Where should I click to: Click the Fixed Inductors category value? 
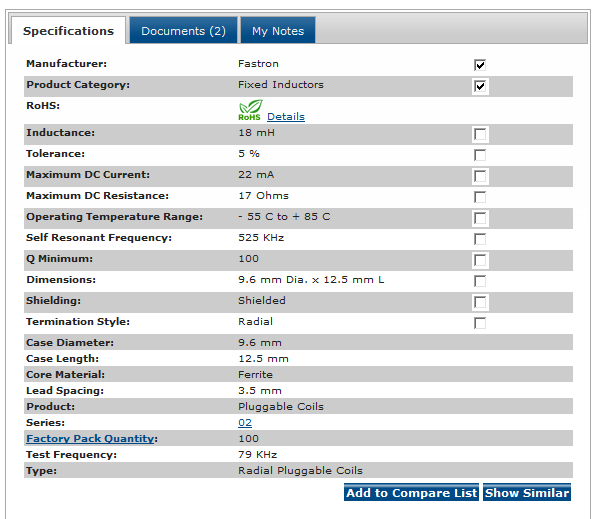[281, 85]
